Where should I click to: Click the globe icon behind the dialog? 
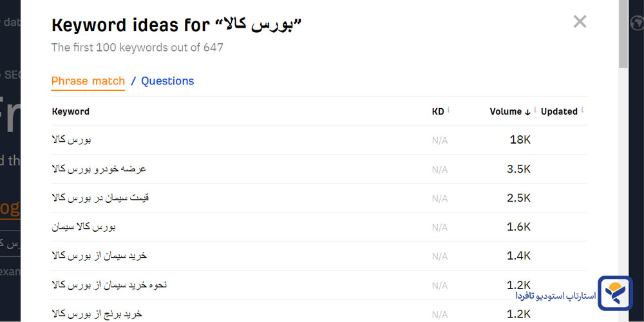coord(637,23)
